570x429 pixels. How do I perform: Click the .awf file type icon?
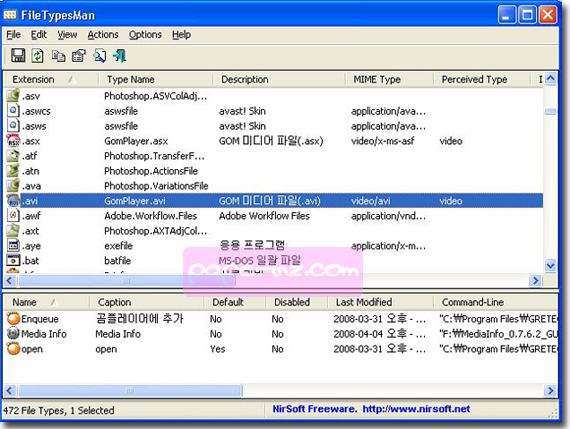pyautogui.click(x=13, y=216)
